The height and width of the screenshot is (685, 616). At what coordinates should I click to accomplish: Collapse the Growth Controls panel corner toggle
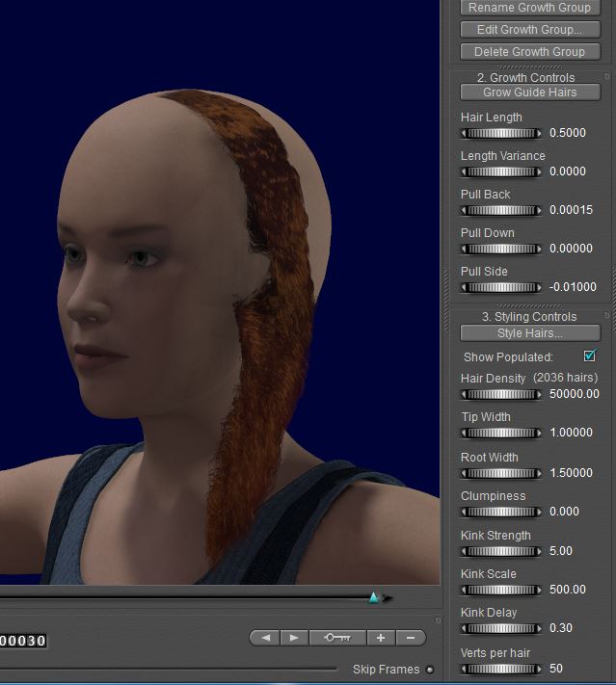[x=606, y=76]
